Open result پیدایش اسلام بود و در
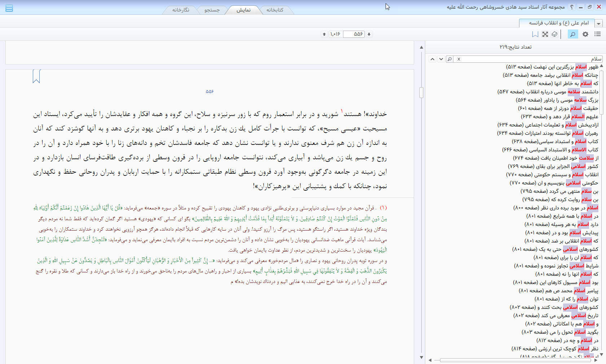The width and height of the screenshot is (606, 364). (x=562, y=233)
